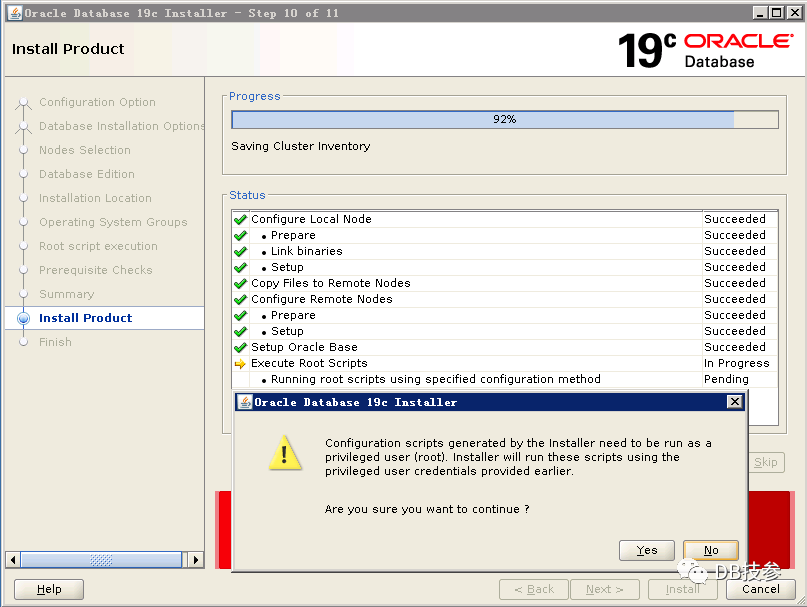Select Database Installation Options step
The image size is (807, 607).
point(122,126)
